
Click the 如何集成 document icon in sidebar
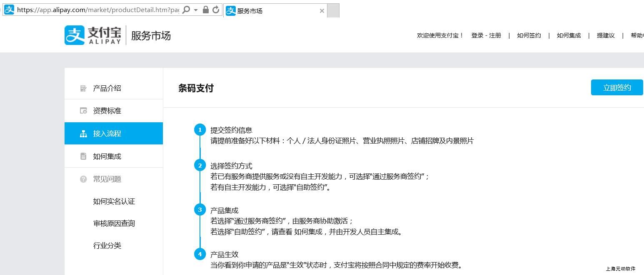83,156
